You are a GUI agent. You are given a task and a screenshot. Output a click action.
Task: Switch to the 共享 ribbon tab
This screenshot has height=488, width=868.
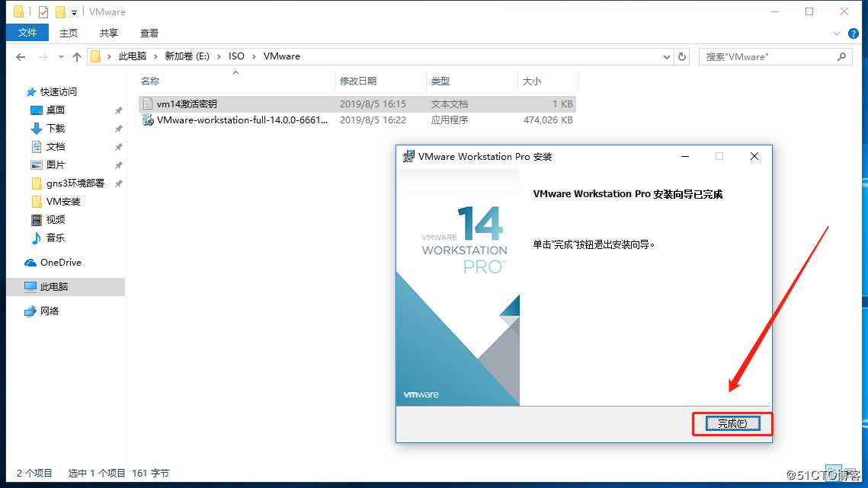tap(108, 33)
